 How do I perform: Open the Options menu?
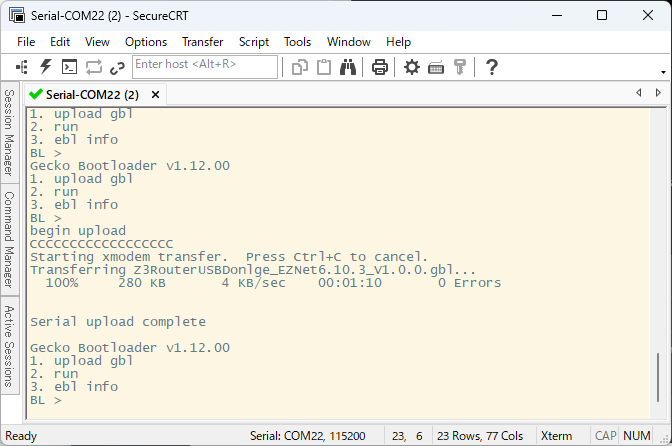[x=146, y=42]
